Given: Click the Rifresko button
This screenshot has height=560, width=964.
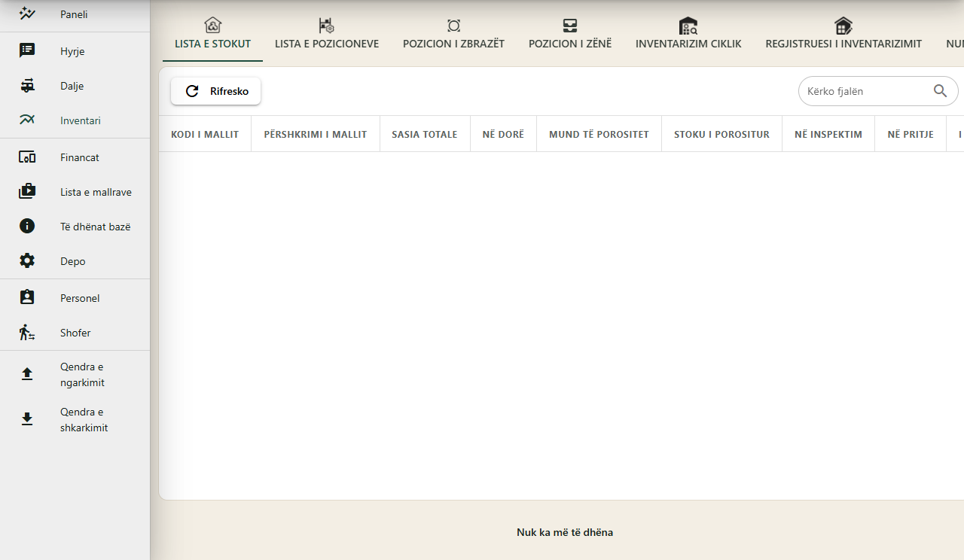Looking at the screenshot, I should pos(215,91).
